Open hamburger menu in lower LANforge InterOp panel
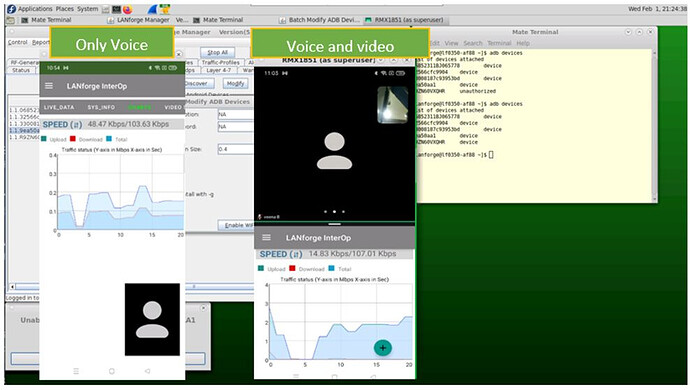Image resolution: width=690 pixels, height=390 pixels. 266,237
